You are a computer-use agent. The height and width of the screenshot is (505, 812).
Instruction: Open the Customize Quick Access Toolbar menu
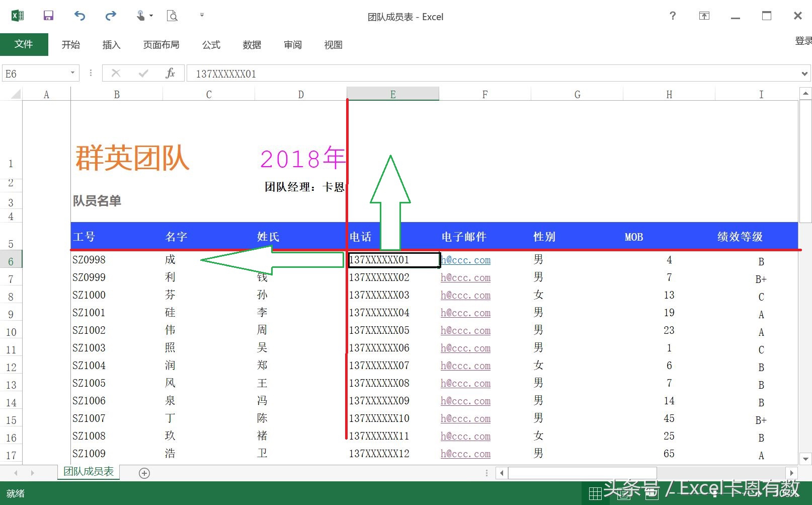tap(201, 15)
